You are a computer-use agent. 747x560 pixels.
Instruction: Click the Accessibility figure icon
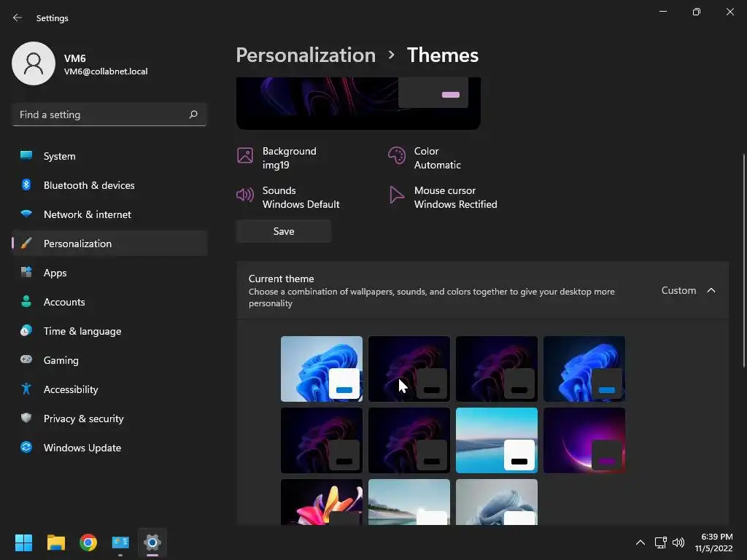click(x=26, y=389)
